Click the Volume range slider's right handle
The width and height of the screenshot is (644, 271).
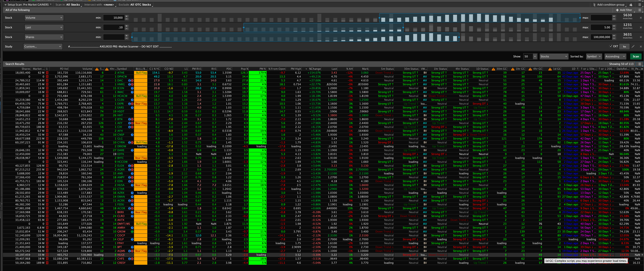pos(580,18)
